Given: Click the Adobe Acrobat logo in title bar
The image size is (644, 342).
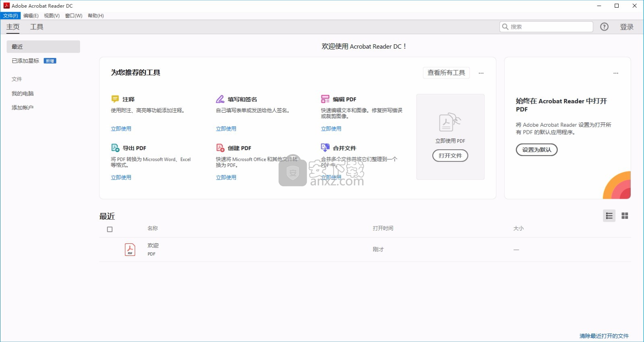Looking at the screenshot, I should pos(6,6).
